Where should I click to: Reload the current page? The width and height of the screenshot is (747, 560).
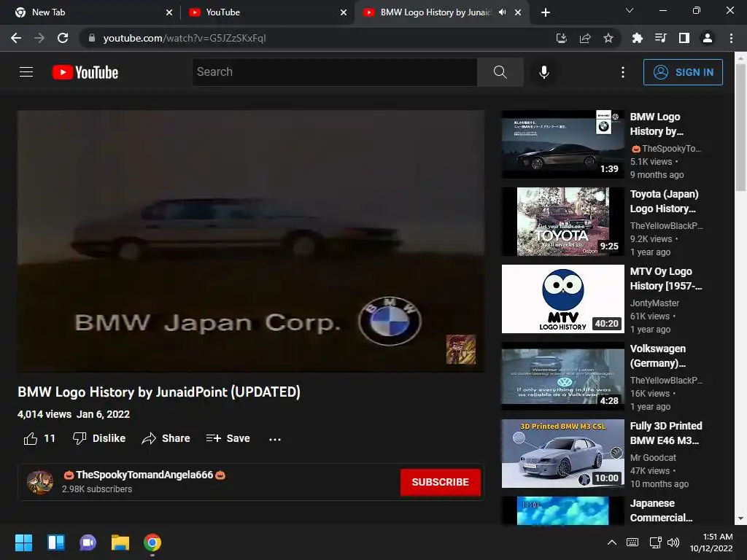click(x=63, y=38)
